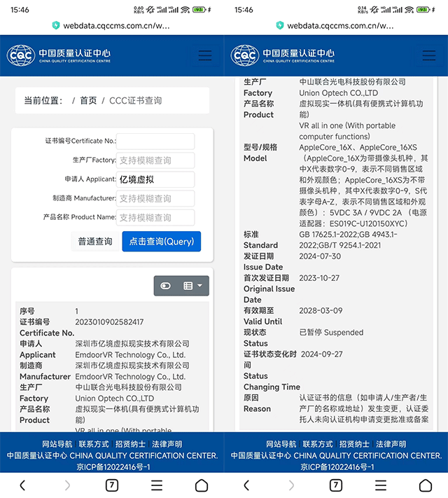Open hamburger menu in right phone header
Screen dimensions: 448x498
(428, 55)
